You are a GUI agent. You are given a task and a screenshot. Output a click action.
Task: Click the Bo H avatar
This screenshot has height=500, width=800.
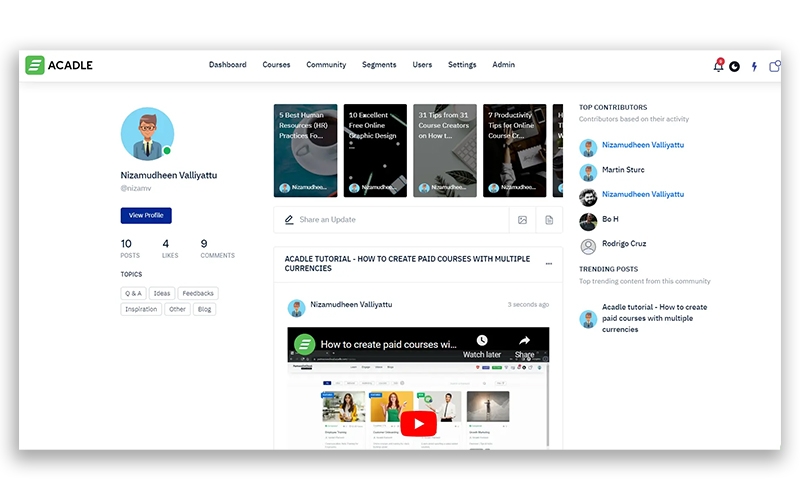click(588, 222)
